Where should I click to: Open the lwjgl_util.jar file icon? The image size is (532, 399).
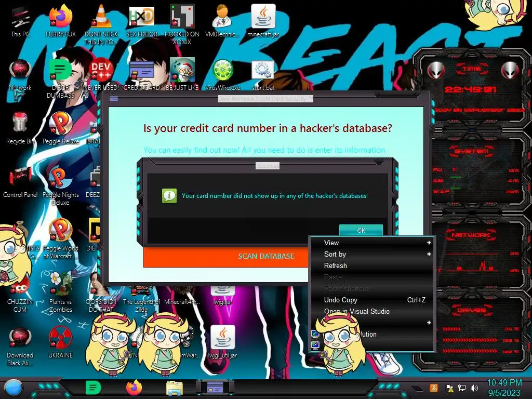click(222, 342)
